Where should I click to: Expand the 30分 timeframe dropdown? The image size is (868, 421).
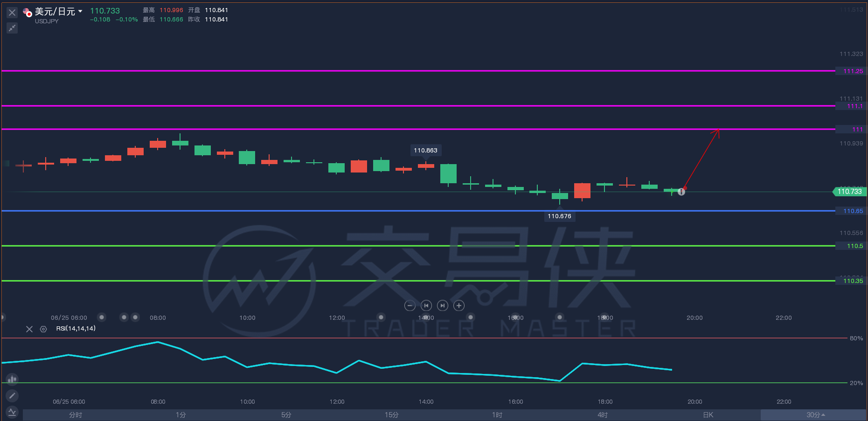pyautogui.click(x=813, y=415)
